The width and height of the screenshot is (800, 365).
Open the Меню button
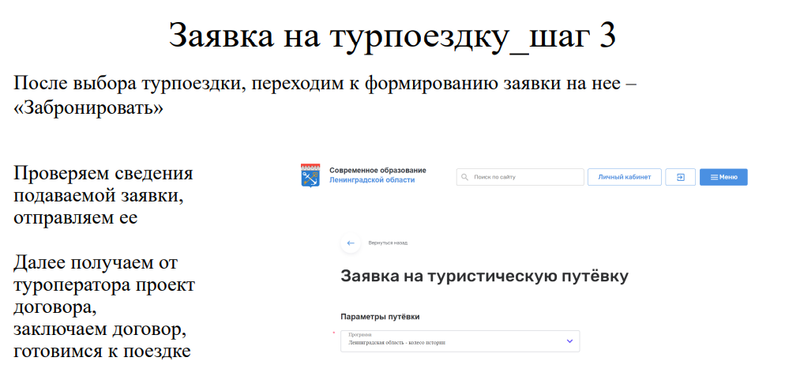[723, 177]
